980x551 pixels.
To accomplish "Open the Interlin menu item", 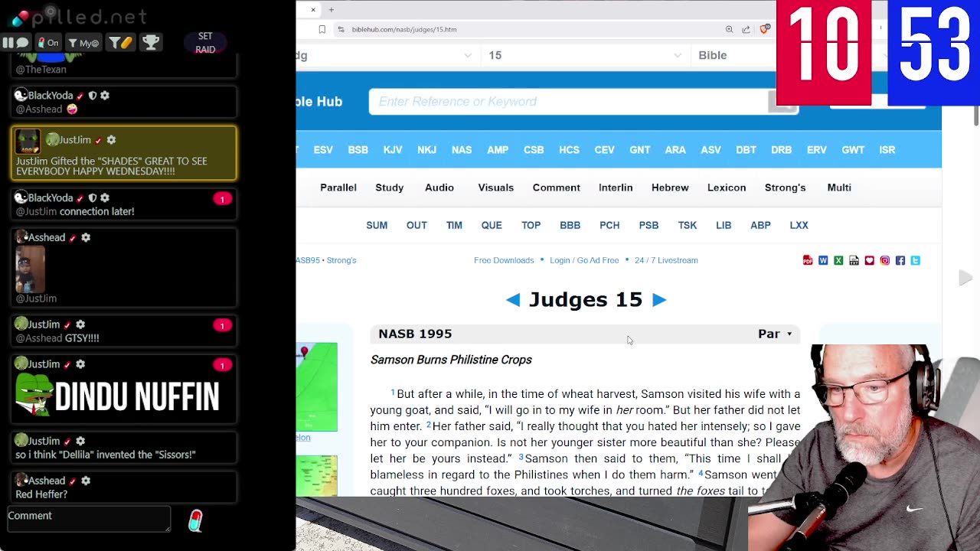I will (616, 187).
